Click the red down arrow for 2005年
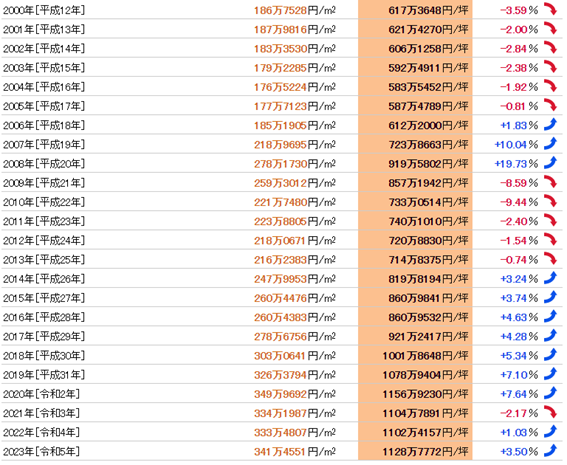This screenshot has width=567, height=465. coord(550,105)
